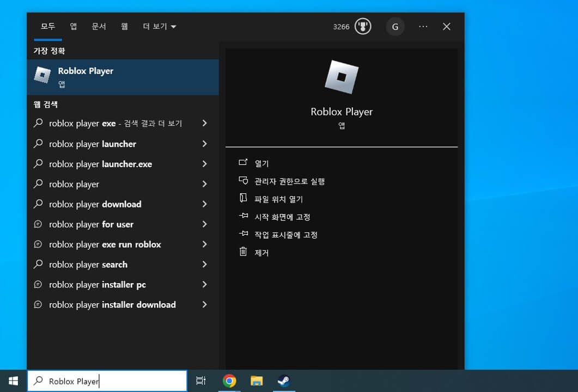Click the large Roblox logo in preview pane
Screen dimensions: 578x392
pos(342,77)
